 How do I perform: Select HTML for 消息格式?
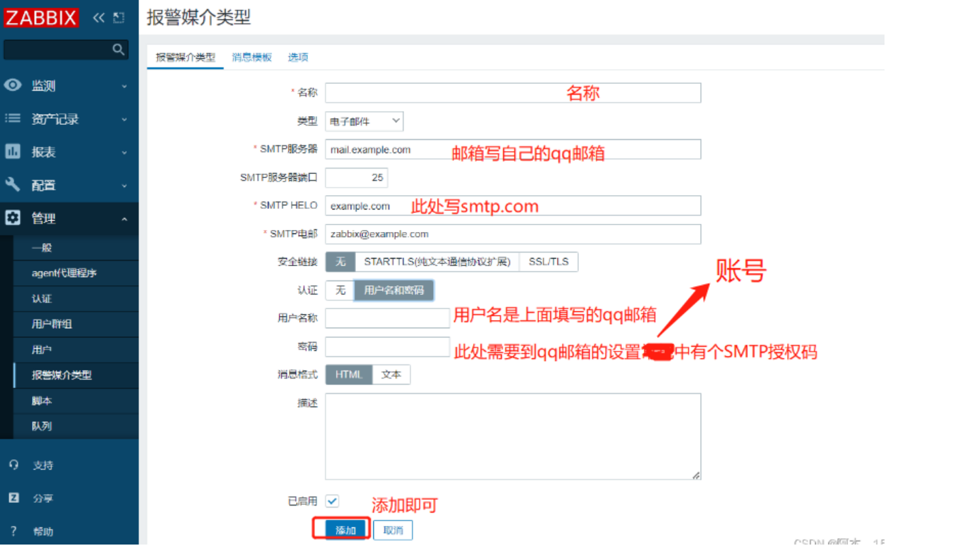[x=348, y=375]
